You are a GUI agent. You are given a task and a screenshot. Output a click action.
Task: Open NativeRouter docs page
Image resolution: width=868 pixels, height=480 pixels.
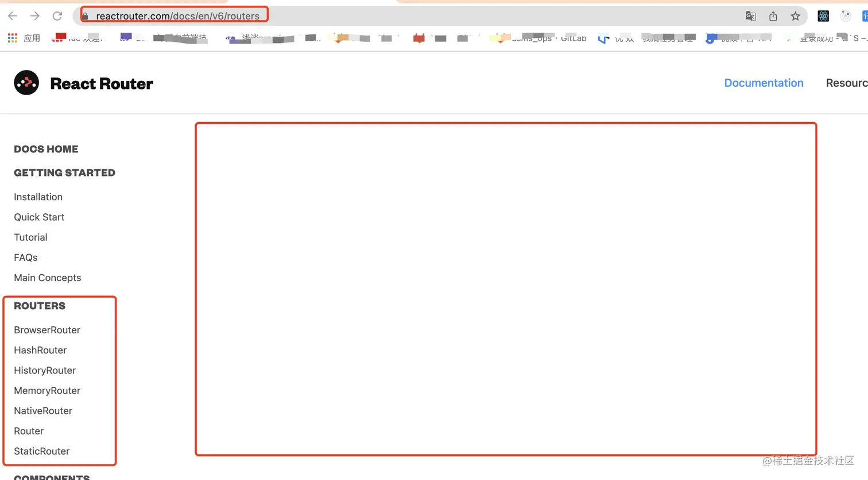pos(43,411)
